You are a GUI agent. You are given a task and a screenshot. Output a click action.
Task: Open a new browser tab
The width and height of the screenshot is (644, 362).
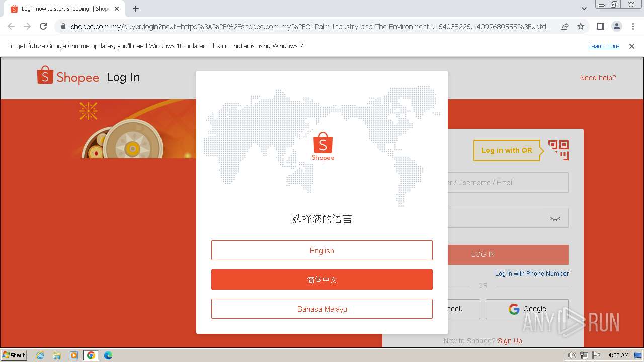(136, 9)
